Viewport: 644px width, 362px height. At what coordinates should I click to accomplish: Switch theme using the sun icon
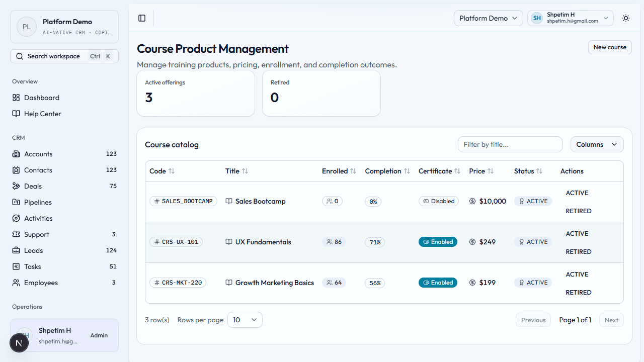coord(625,18)
